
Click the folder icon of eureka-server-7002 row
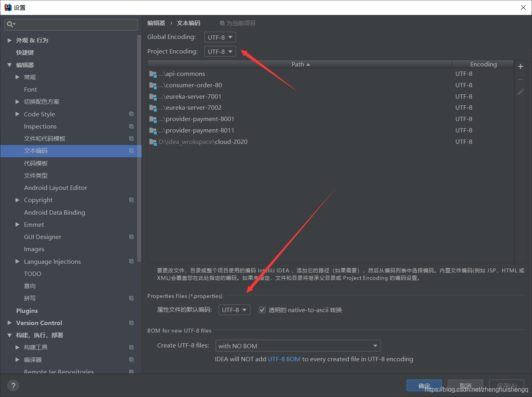[153, 108]
